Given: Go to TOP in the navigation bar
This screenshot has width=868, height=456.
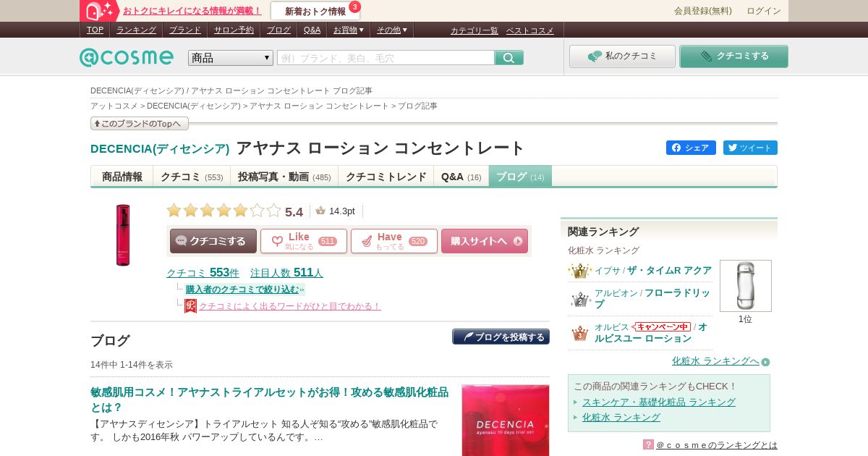Looking at the screenshot, I should point(95,30).
